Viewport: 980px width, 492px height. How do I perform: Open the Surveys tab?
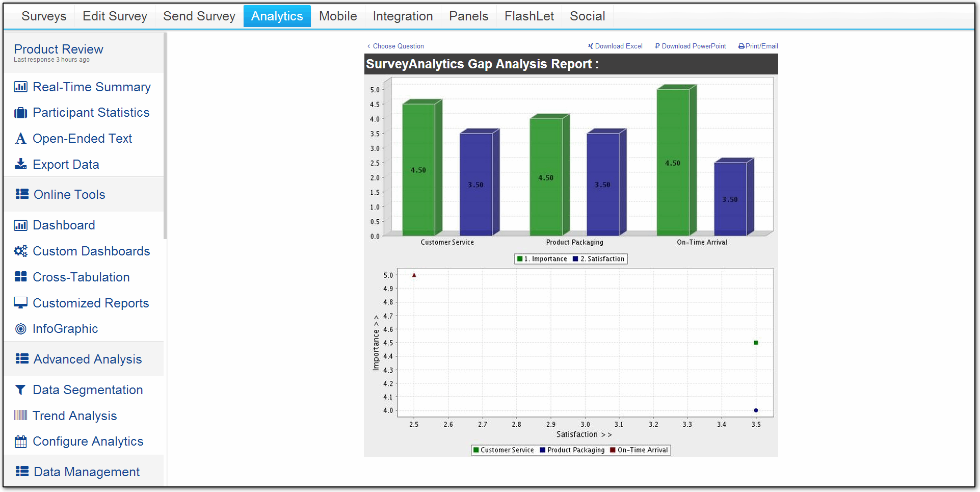point(44,16)
